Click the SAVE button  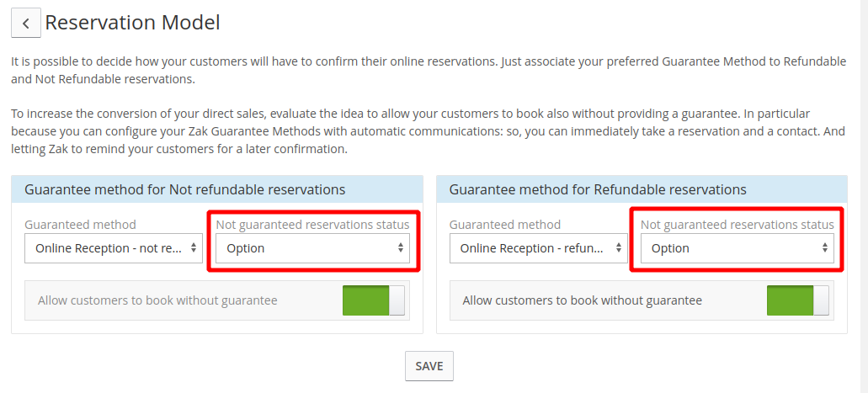(429, 366)
